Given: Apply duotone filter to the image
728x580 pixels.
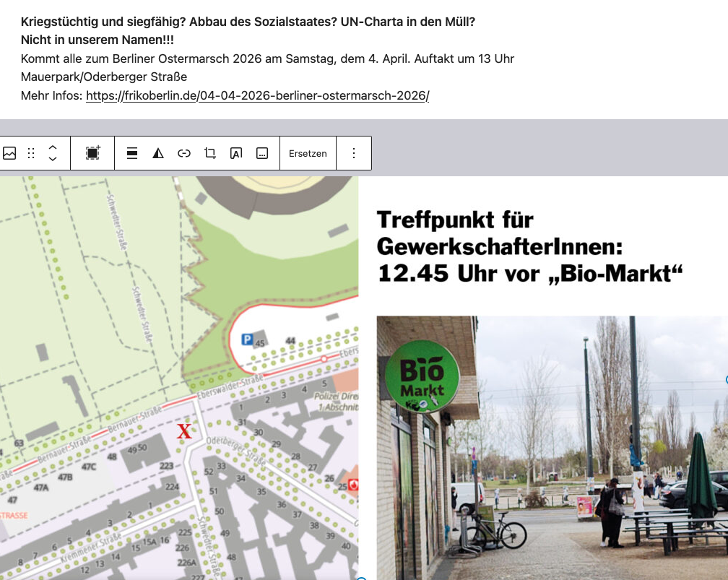Looking at the screenshot, I should tap(158, 153).
